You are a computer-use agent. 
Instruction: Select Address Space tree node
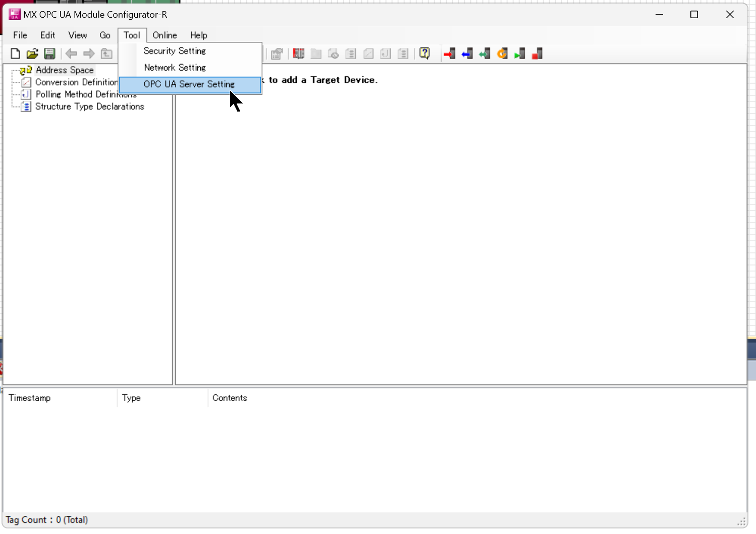point(65,70)
